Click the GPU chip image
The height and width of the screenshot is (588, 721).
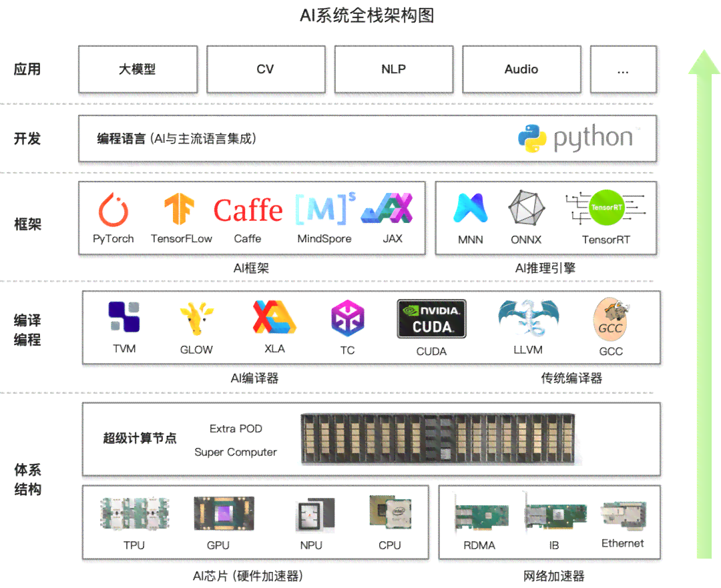pos(224,513)
